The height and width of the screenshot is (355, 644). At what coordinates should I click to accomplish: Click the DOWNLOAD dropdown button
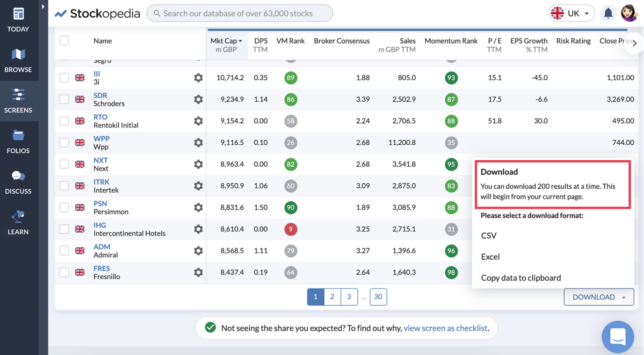(x=599, y=297)
